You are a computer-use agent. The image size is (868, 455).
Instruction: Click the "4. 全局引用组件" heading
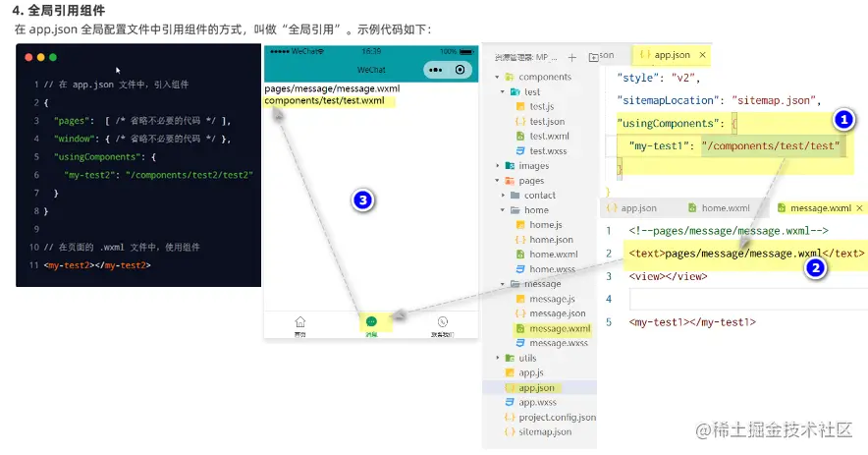[59, 11]
